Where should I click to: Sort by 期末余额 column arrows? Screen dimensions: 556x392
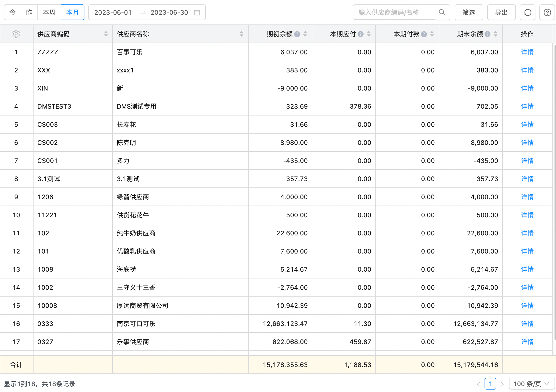(x=496, y=34)
